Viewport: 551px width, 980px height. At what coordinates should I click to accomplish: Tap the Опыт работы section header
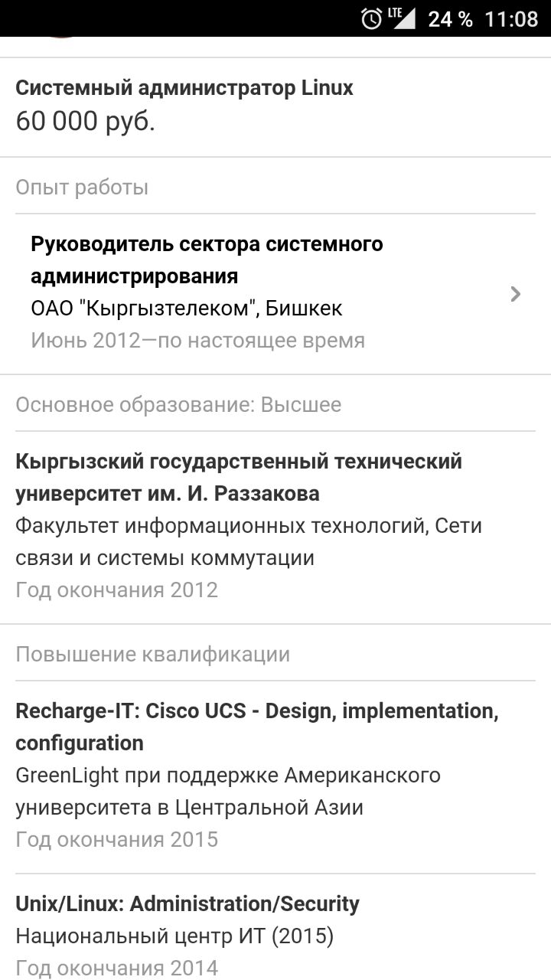click(82, 188)
